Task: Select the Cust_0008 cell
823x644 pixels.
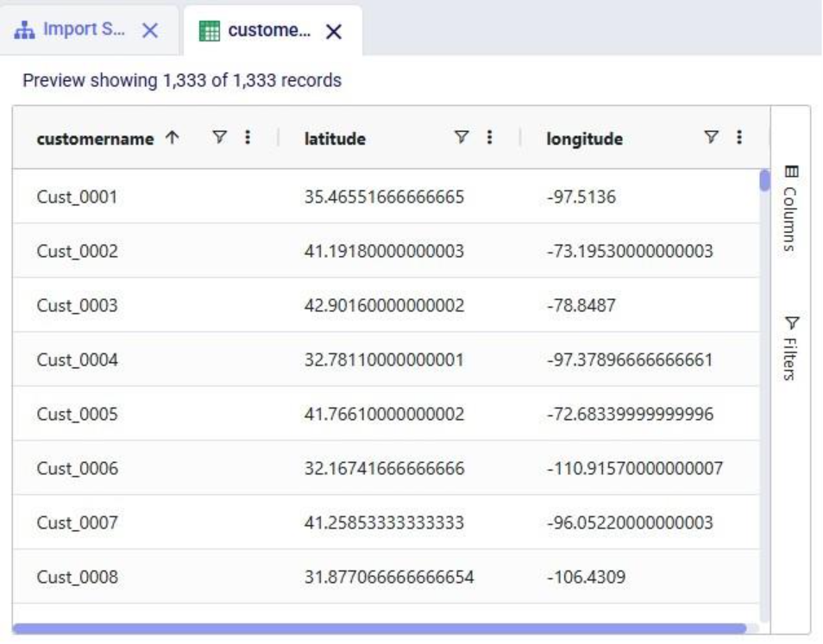Action: [77, 578]
